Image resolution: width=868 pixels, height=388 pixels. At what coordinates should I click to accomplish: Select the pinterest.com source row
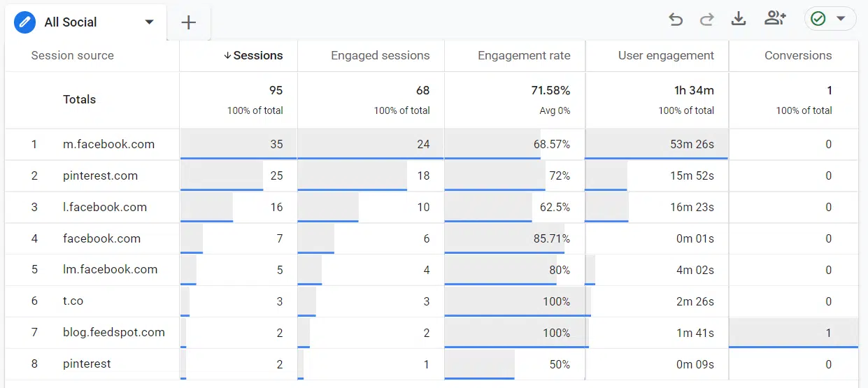[100, 176]
